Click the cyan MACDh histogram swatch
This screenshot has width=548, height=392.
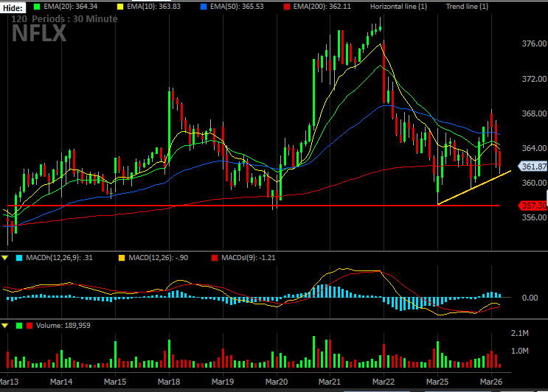pos(19,258)
